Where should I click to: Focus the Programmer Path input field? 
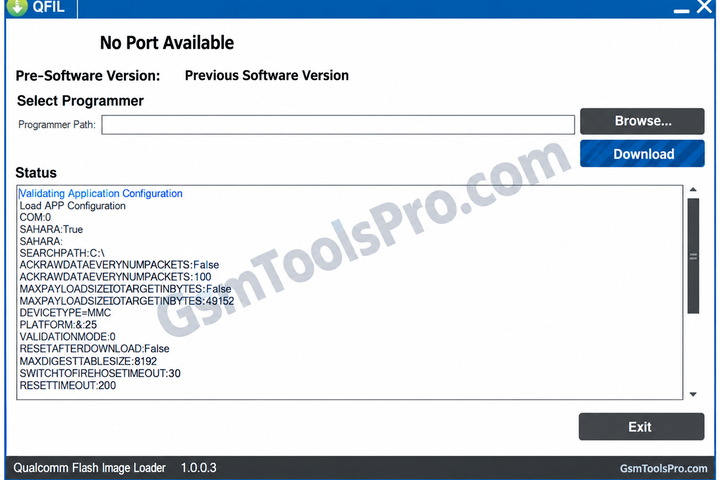pyautogui.click(x=338, y=125)
